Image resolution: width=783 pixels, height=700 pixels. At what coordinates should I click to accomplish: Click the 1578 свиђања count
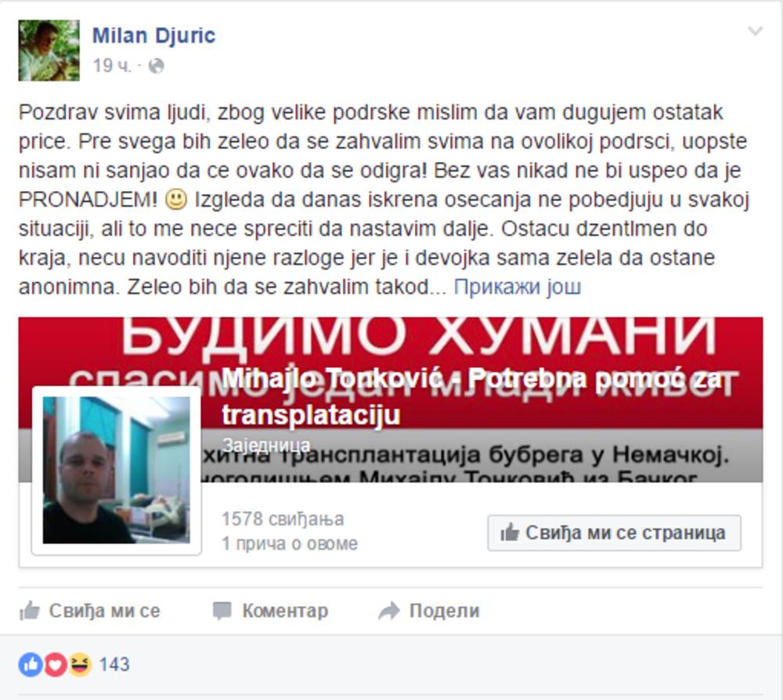click(283, 519)
